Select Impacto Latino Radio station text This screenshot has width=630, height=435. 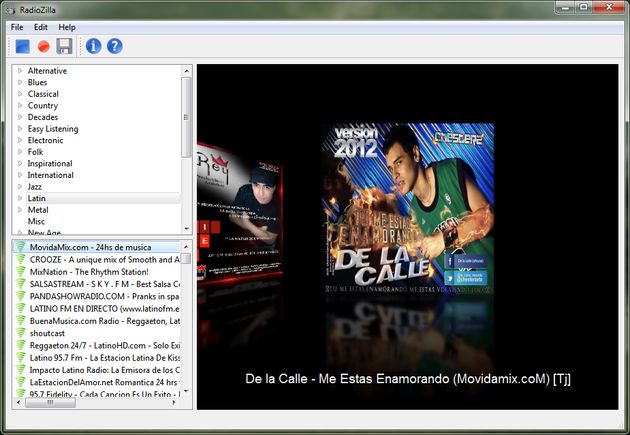(x=104, y=370)
